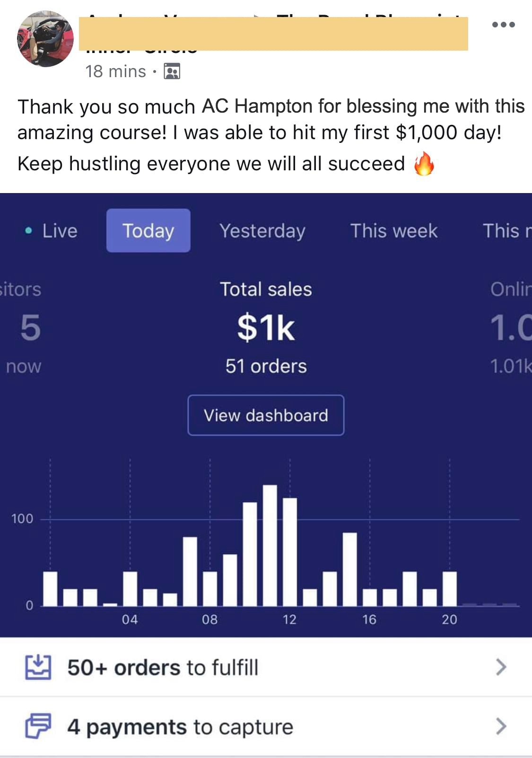
Task: Click the payments to capture card icon
Action: (38, 726)
